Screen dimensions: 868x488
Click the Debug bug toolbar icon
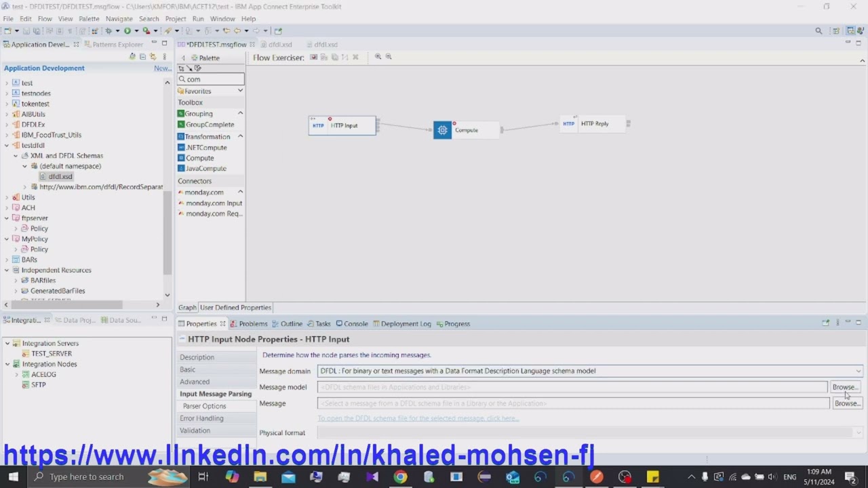[x=108, y=30]
